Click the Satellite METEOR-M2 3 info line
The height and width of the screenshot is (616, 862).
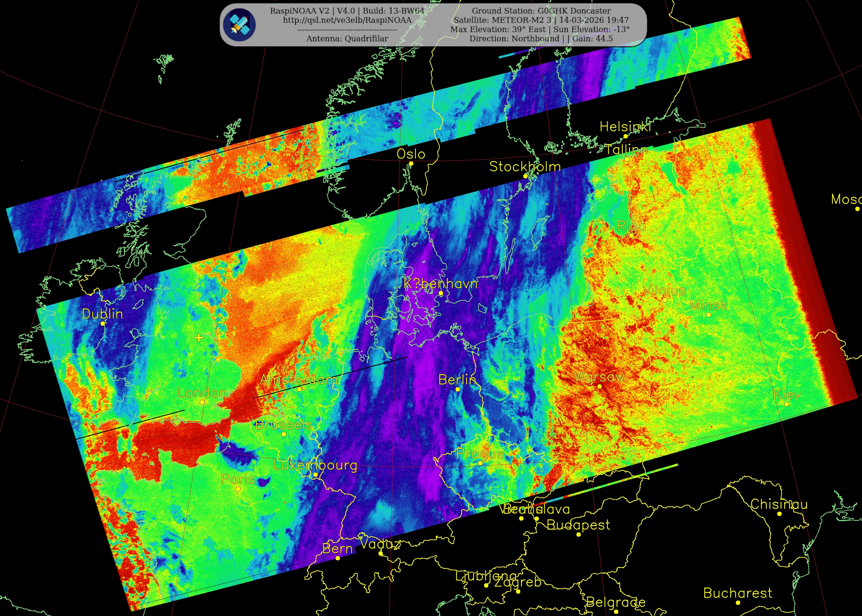click(541, 20)
